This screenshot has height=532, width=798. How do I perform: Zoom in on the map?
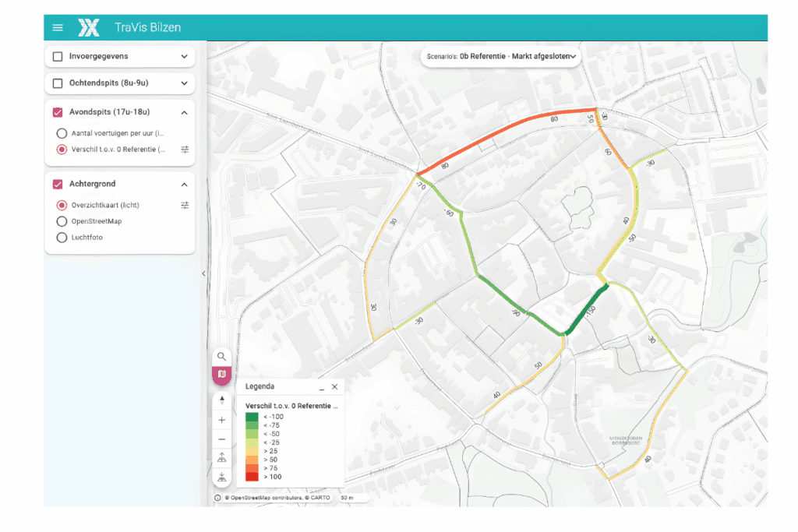click(222, 420)
